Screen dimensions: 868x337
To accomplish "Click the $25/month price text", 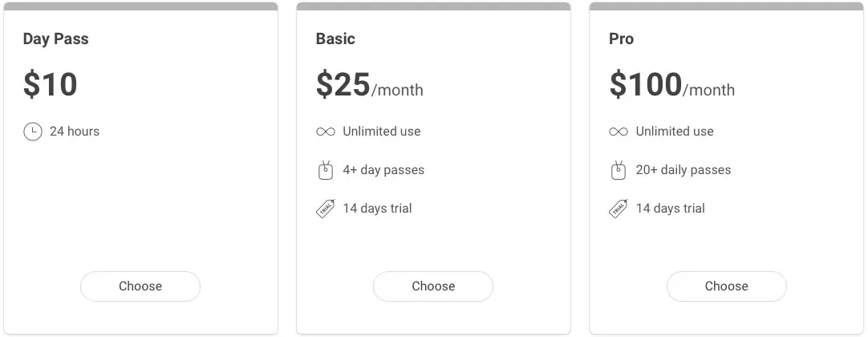I will 369,85.
